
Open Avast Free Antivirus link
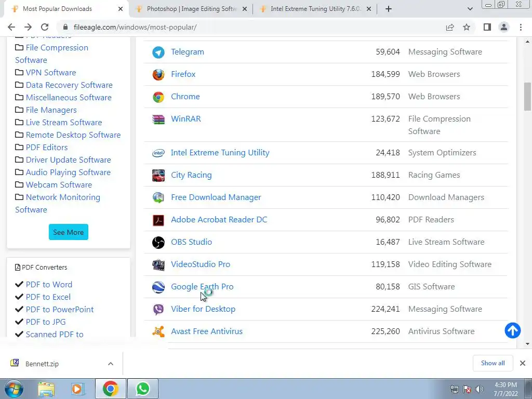tap(207, 331)
